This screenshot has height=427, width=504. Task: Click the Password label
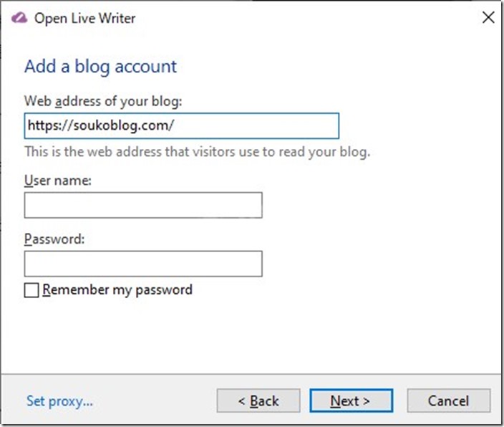click(x=54, y=239)
